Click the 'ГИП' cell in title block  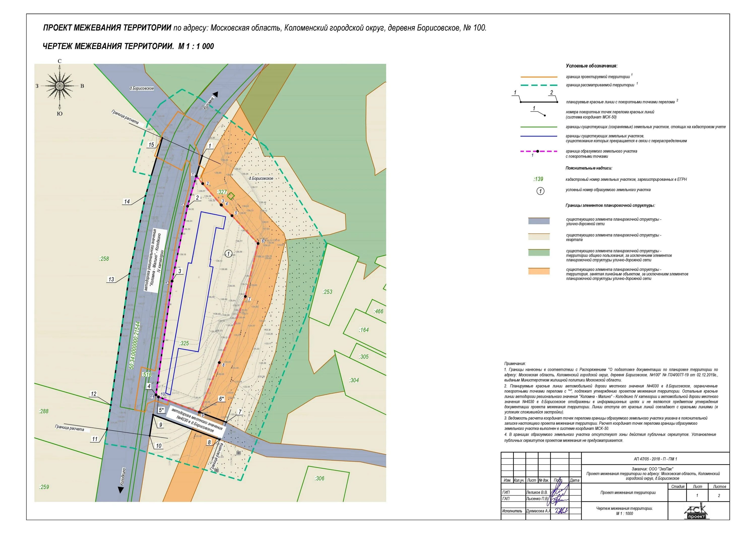click(x=513, y=492)
